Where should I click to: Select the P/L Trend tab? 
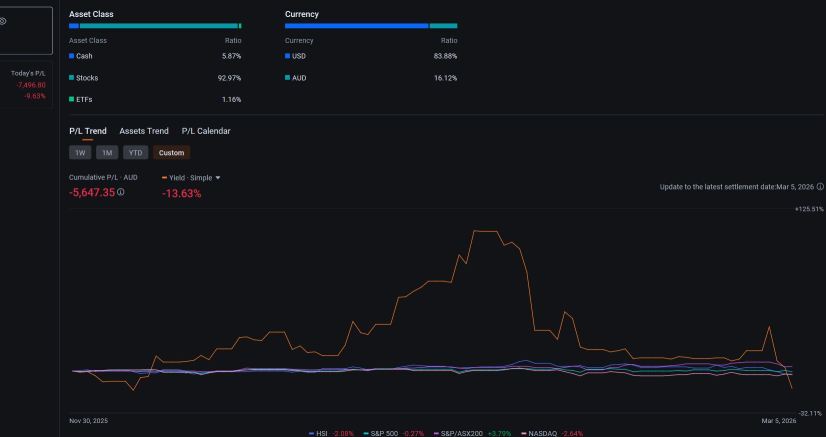click(x=87, y=131)
